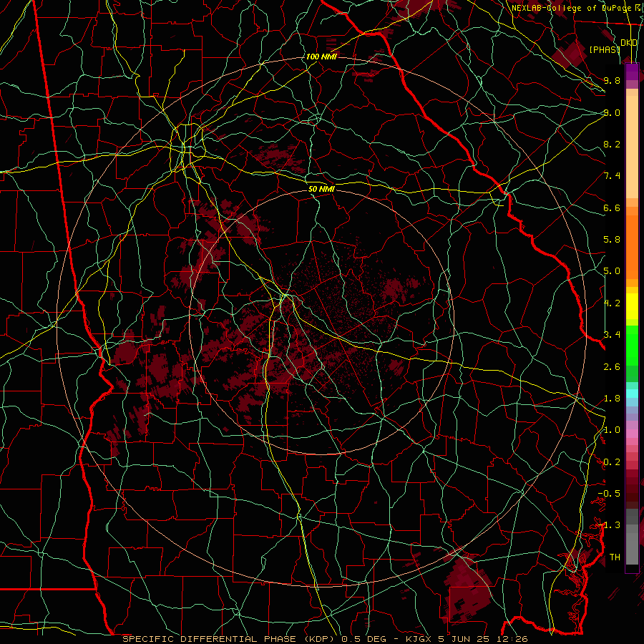The image size is (644, 644).
Task: Click the DKD label above the color scale
Action: click(629, 43)
